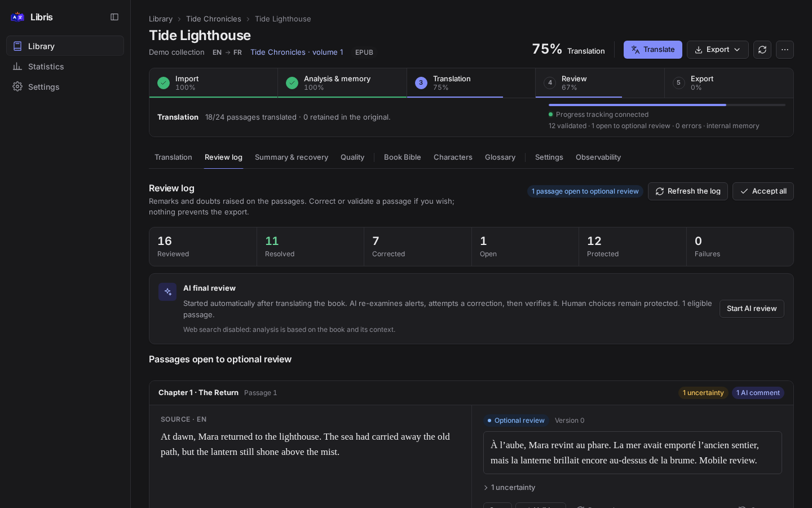Collapse the sidebar panel
The image size is (812, 508).
pos(114,17)
